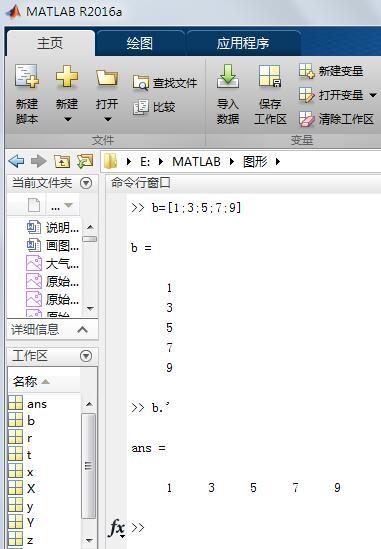
Task: Open the 工作区 workspace panel actions menu
Action: coord(86,356)
